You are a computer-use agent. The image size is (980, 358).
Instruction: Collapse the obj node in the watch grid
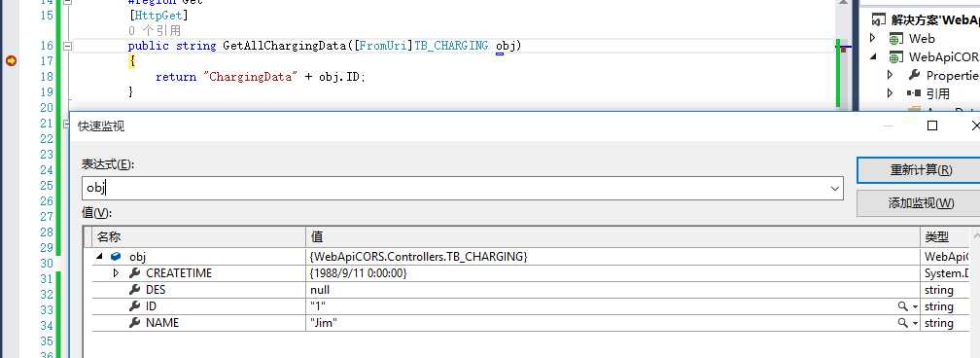[100, 257]
